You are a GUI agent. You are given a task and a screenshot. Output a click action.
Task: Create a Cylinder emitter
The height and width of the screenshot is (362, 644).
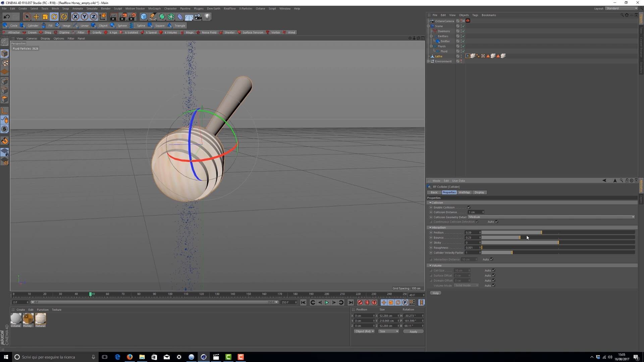[x=30, y=25]
